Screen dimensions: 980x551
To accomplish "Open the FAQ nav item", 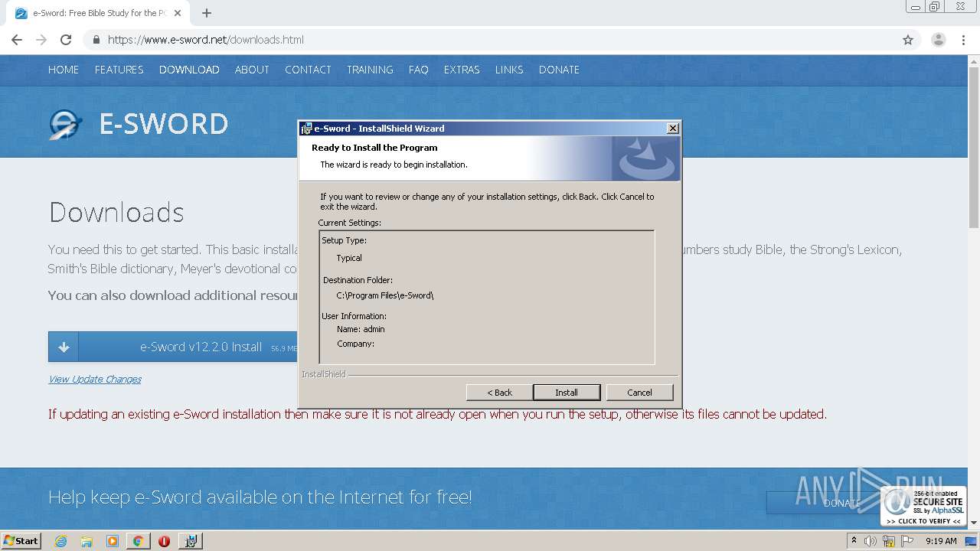I will [x=418, y=70].
